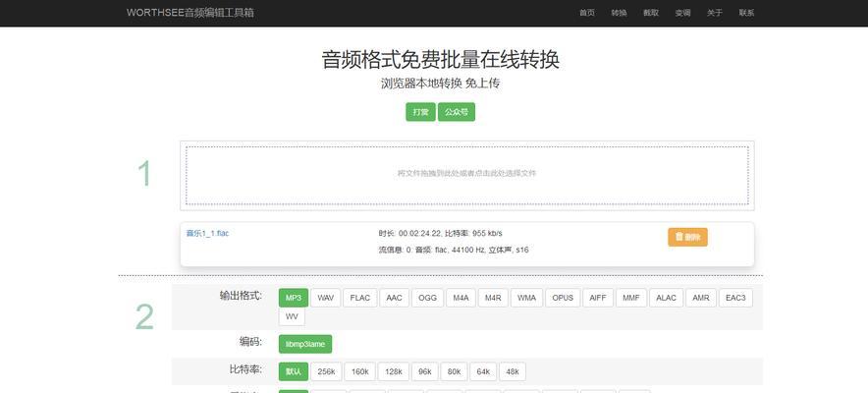Click the trash icon on the 删除 button
Viewport: 868px width, 393px height.
tap(679, 237)
